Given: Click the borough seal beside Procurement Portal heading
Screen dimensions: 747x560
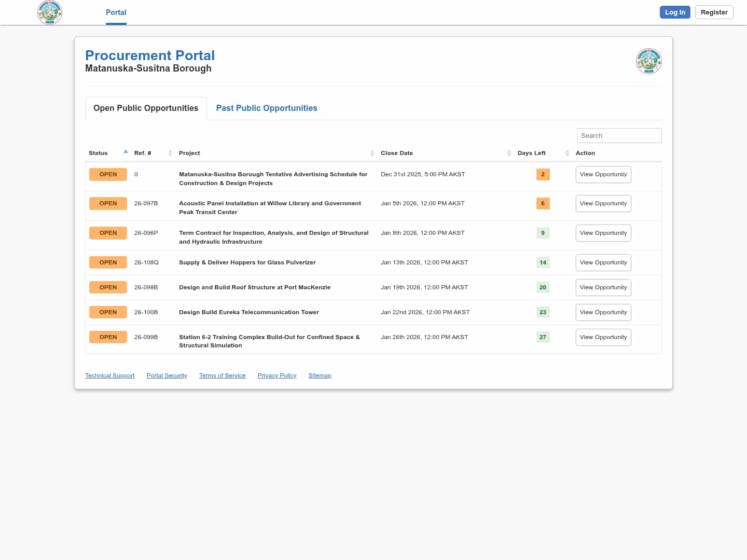Looking at the screenshot, I should click(x=648, y=61).
